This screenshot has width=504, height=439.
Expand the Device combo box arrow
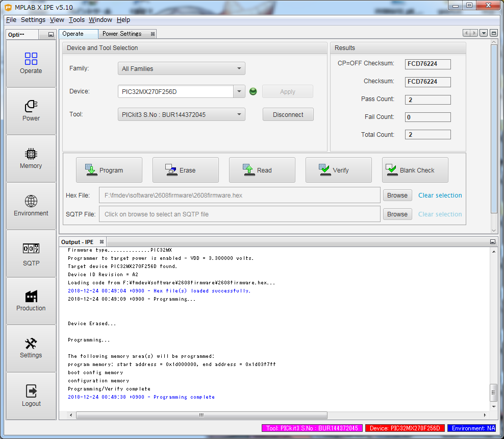coord(239,92)
